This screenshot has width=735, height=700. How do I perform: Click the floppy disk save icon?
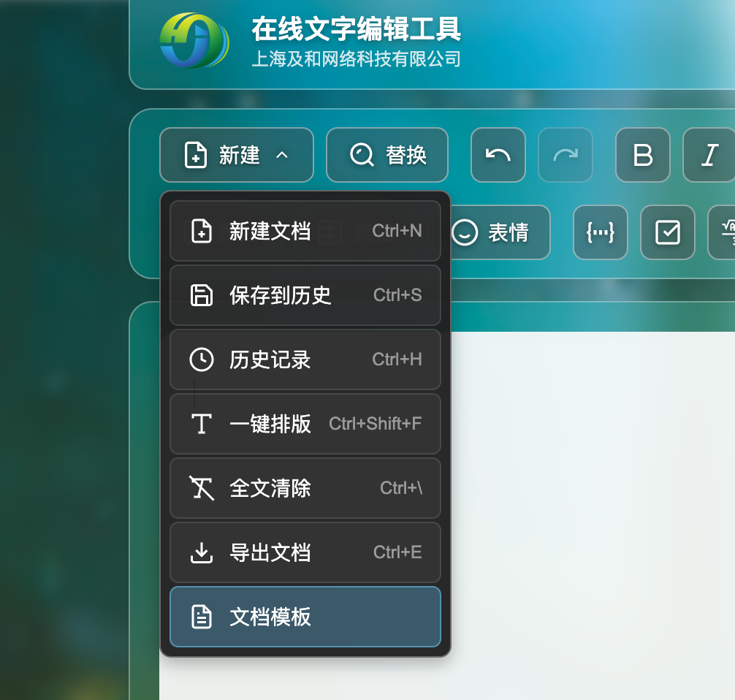point(202,295)
